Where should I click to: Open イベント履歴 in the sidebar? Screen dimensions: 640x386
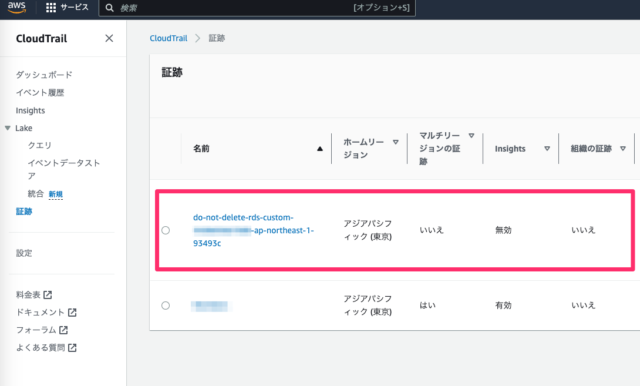click(x=40, y=93)
